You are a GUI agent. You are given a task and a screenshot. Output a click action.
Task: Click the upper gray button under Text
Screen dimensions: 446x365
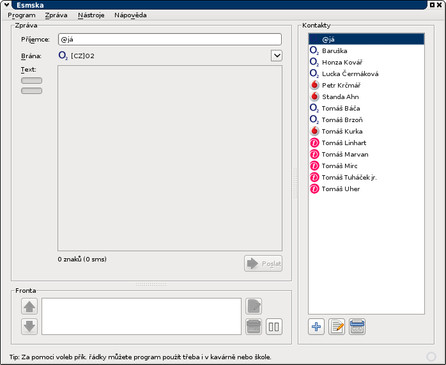32,81
